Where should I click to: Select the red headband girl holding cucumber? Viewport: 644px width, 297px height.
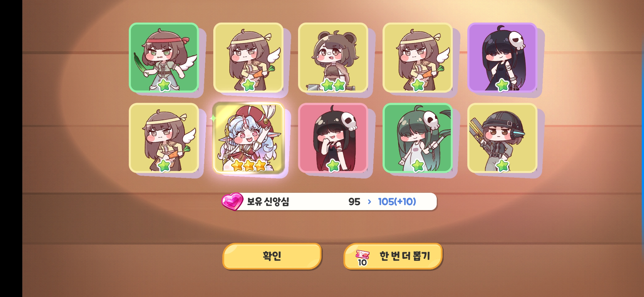pyautogui.click(x=164, y=57)
